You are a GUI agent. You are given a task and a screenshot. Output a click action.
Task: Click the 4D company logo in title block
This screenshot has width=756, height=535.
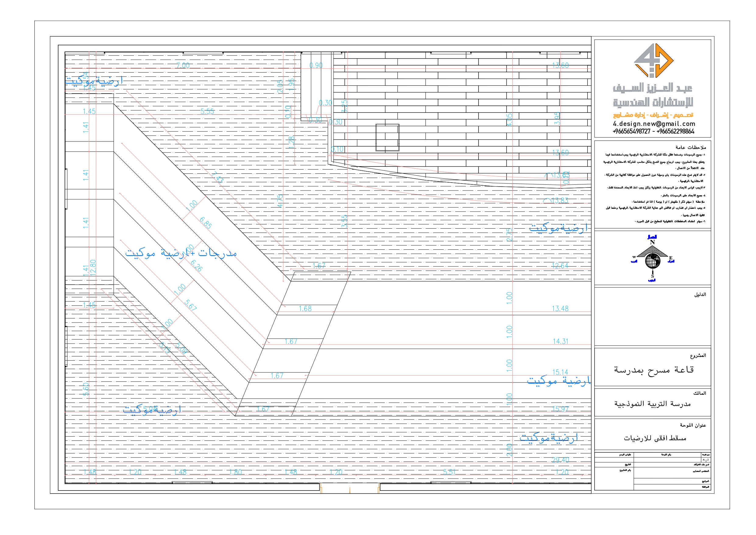[654, 61]
